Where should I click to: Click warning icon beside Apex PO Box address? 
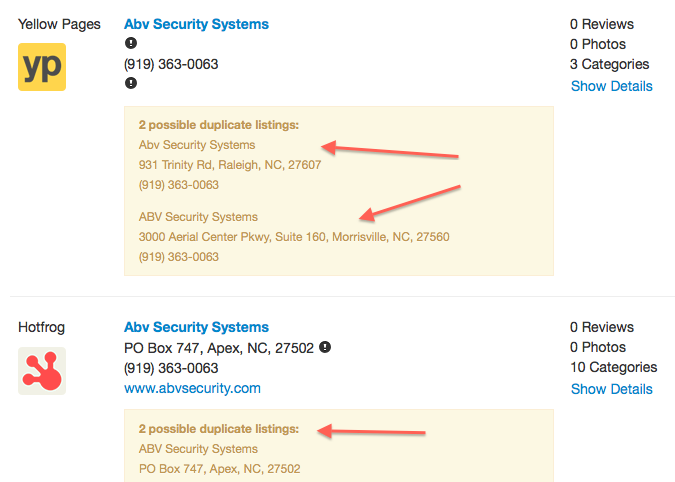click(325, 348)
